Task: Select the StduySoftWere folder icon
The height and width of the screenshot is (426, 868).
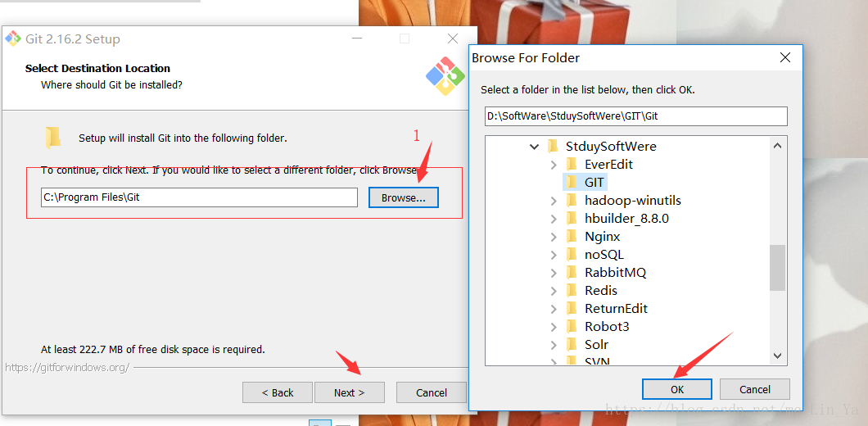Action: [552, 147]
